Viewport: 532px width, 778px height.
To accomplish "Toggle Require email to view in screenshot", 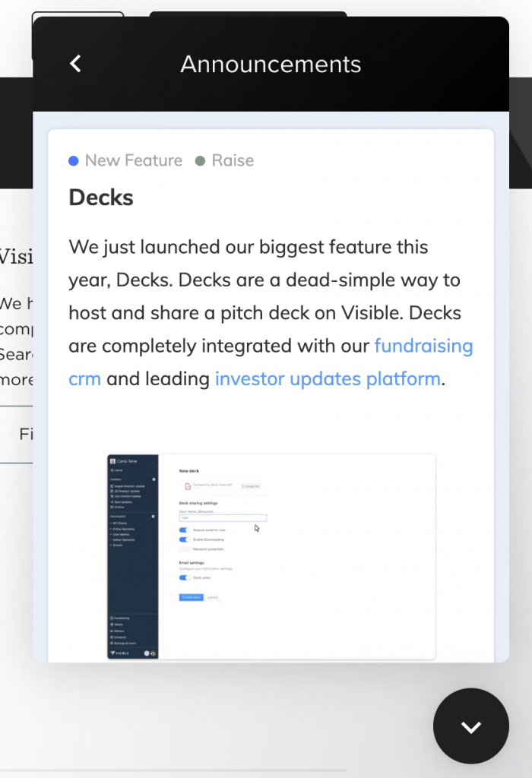I will point(185,530).
